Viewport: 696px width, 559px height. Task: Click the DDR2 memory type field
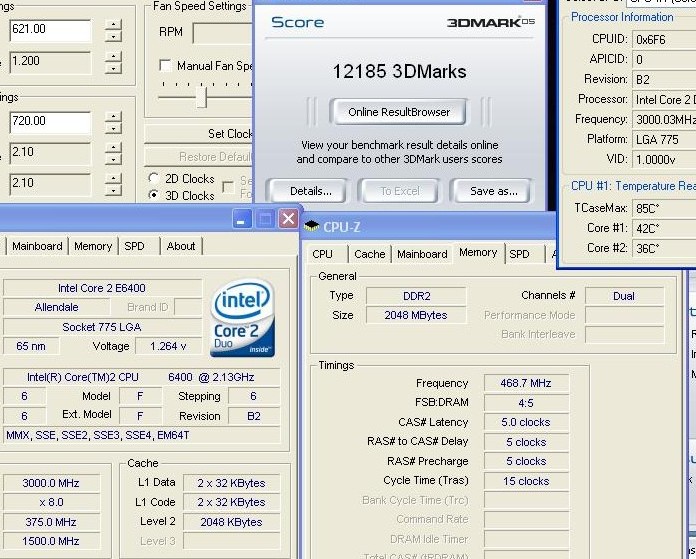click(x=416, y=296)
